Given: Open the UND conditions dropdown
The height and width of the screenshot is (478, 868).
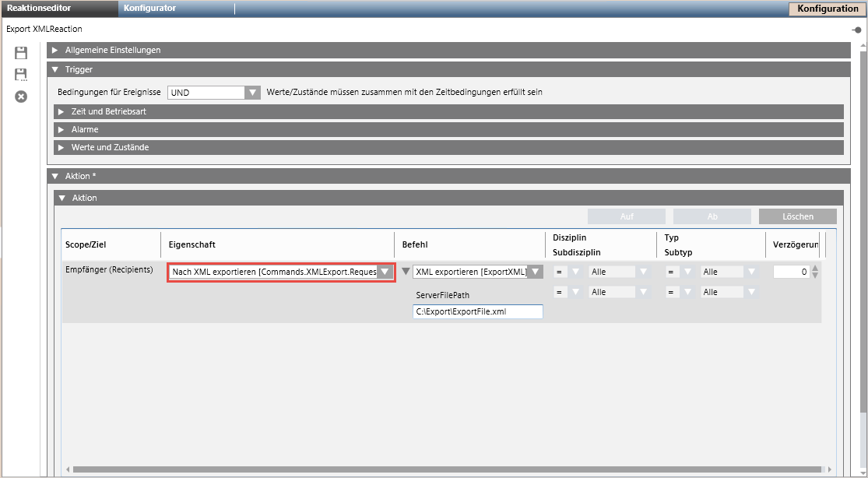Looking at the screenshot, I should click(251, 93).
